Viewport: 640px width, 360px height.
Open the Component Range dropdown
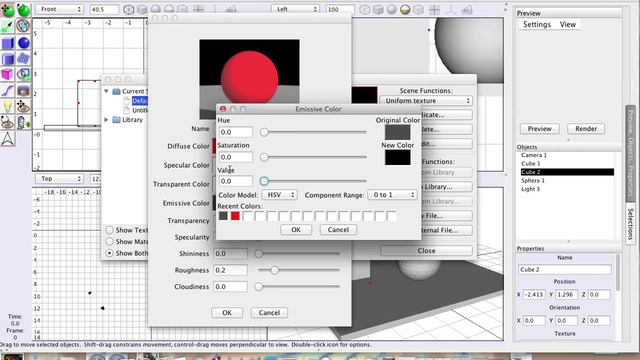point(392,195)
